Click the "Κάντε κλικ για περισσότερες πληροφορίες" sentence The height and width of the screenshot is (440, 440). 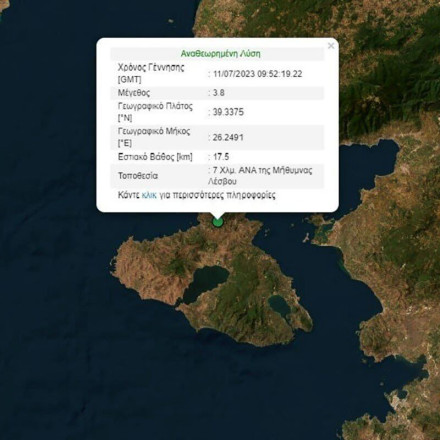(x=197, y=195)
